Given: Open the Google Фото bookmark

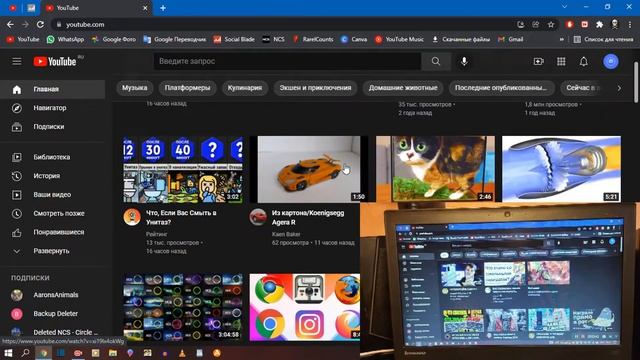Looking at the screenshot, I should pos(114,40).
